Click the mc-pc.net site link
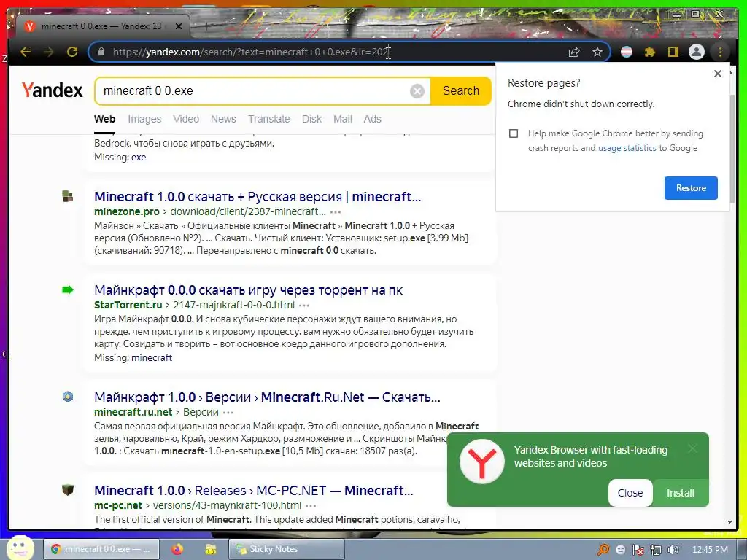Screen dimensions: 747x560 coord(118,505)
